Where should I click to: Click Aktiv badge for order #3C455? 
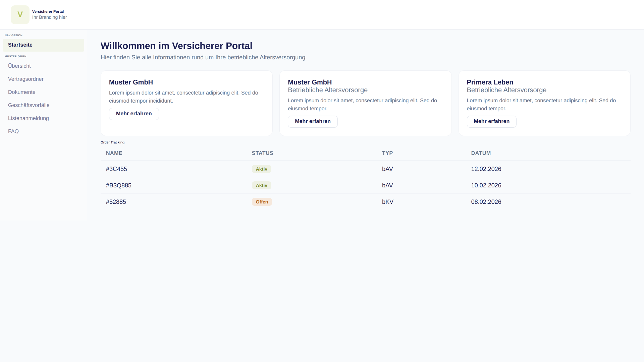point(261,169)
